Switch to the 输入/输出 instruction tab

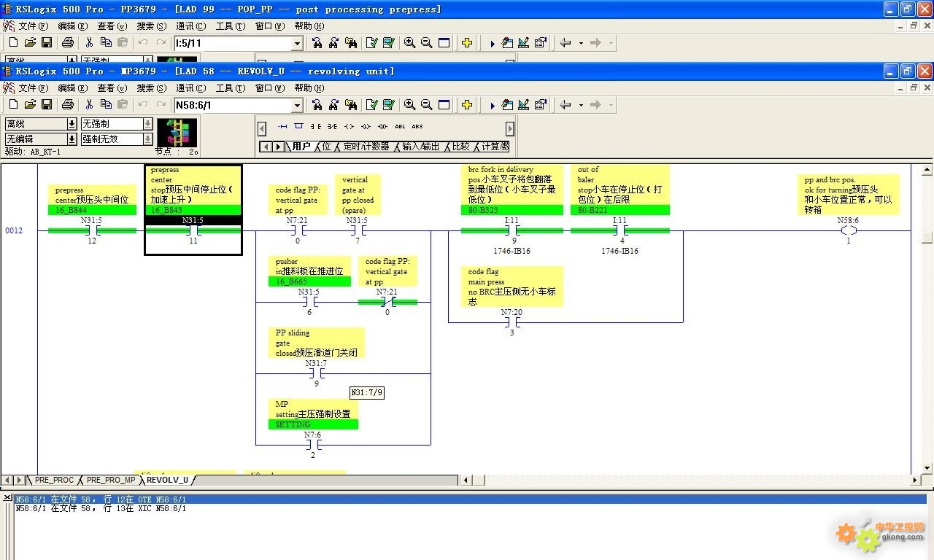[x=420, y=147]
